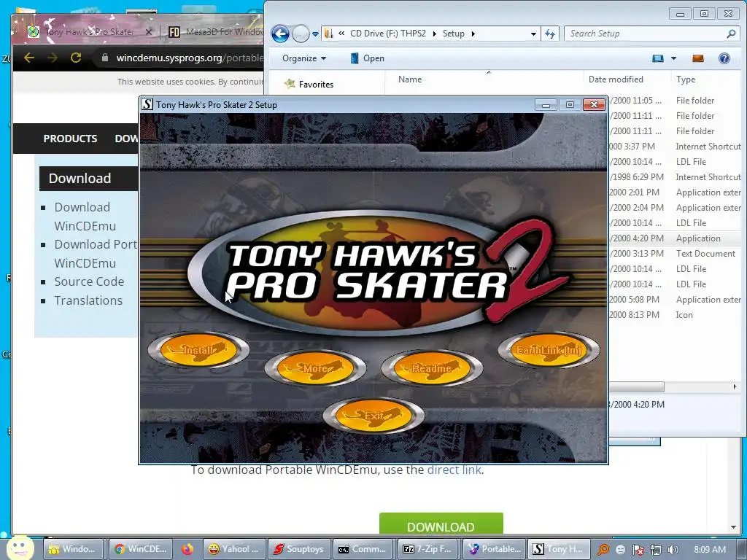Screen dimensions: 747x560
Task: Open recent locations dropdown in Explorer
Action: [315, 34]
